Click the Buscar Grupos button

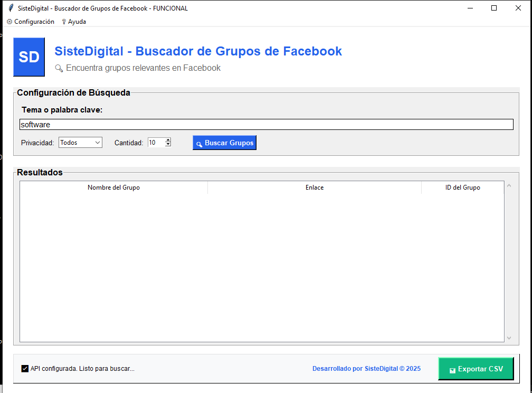[x=225, y=143]
